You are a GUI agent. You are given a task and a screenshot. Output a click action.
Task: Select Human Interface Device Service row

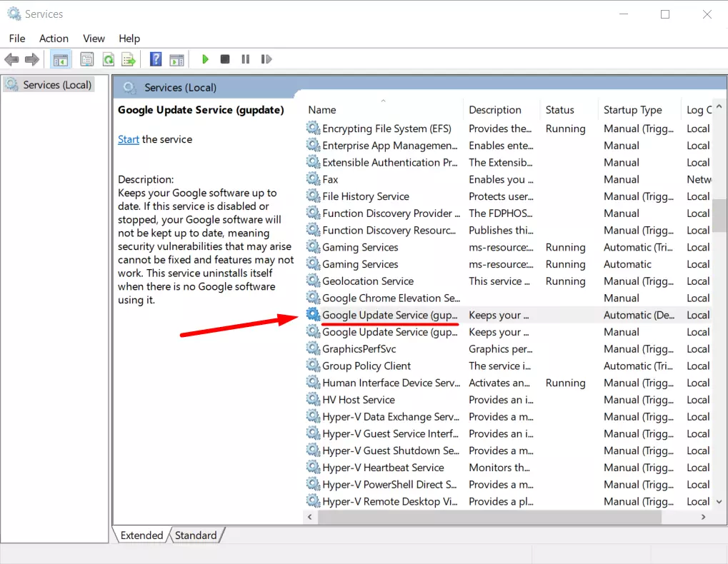[509, 383]
